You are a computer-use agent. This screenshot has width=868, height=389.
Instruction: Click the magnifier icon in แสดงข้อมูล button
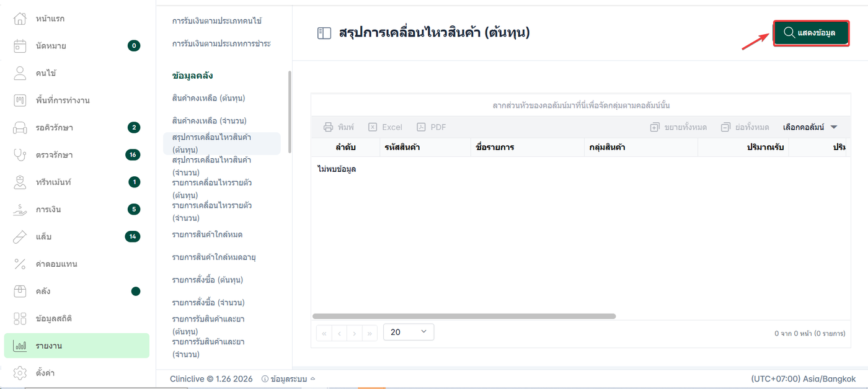click(789, 33)
